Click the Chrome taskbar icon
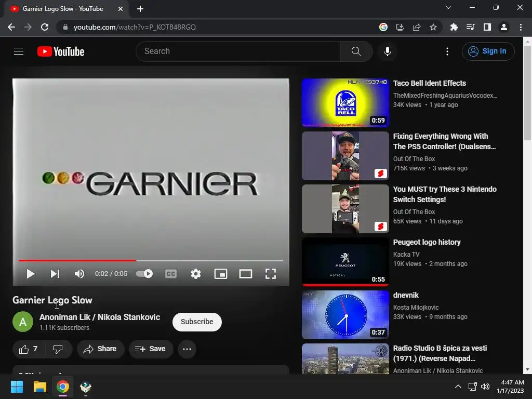 tap(63, 387)
